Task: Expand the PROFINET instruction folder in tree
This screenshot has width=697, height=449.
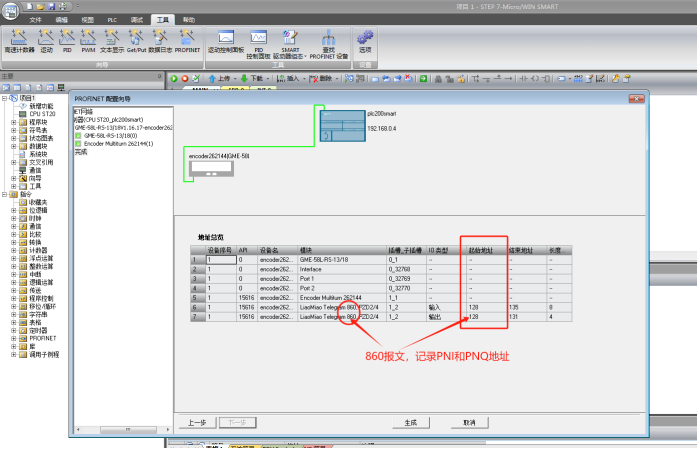Action: pos(13,338)
